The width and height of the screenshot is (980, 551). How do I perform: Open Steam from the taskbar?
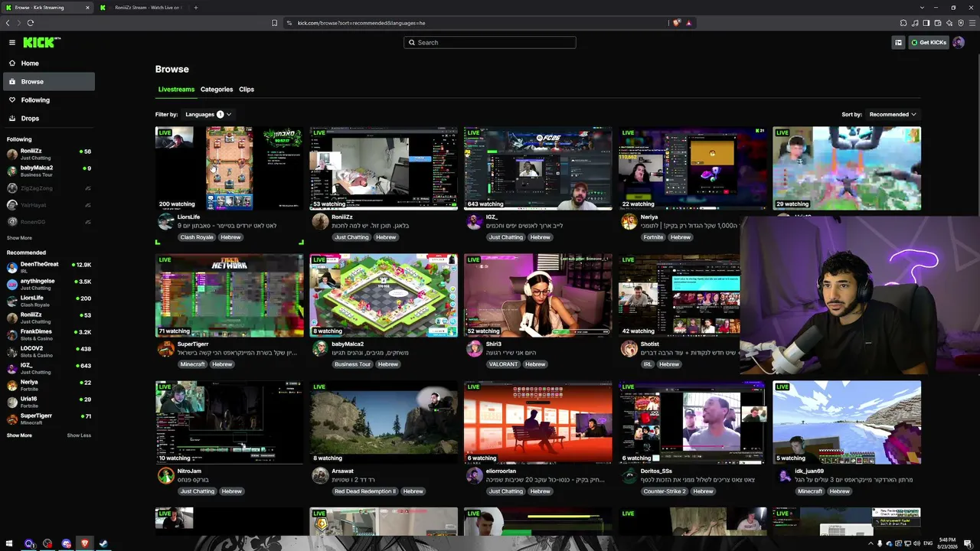[103, 544]
